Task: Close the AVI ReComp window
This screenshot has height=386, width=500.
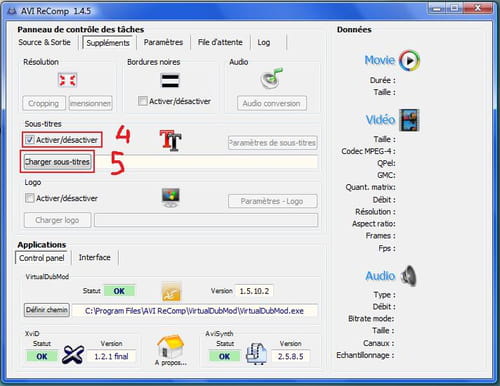Action: click(478, 8)
